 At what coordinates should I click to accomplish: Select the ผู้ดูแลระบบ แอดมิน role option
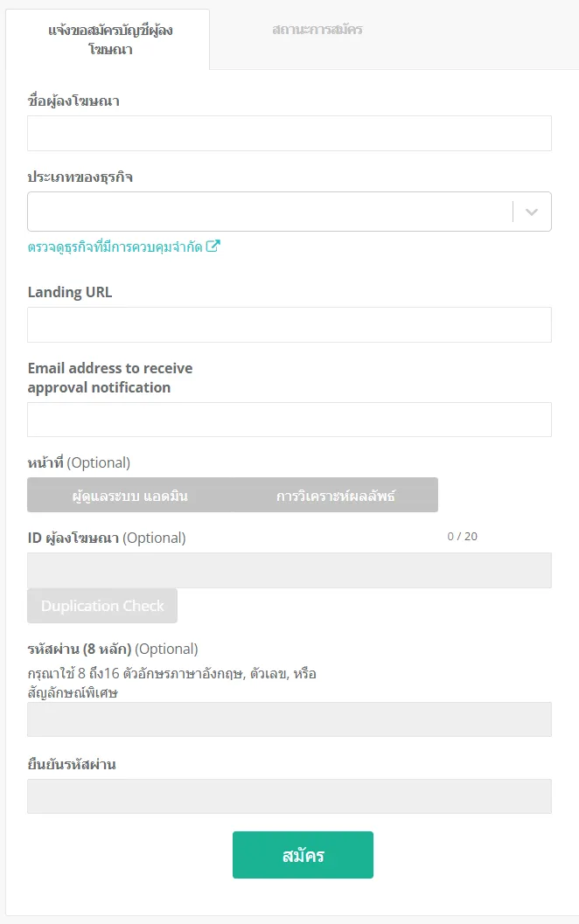[x=129, y=495]
